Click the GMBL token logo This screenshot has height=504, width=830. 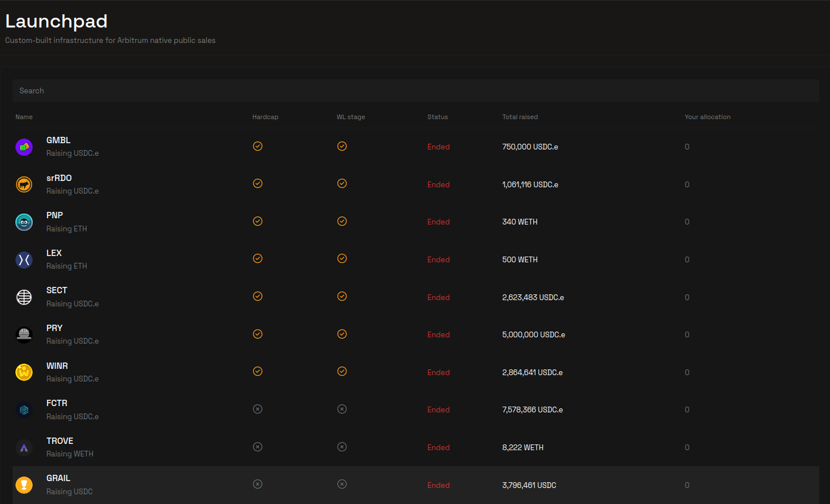pos(24,147)
